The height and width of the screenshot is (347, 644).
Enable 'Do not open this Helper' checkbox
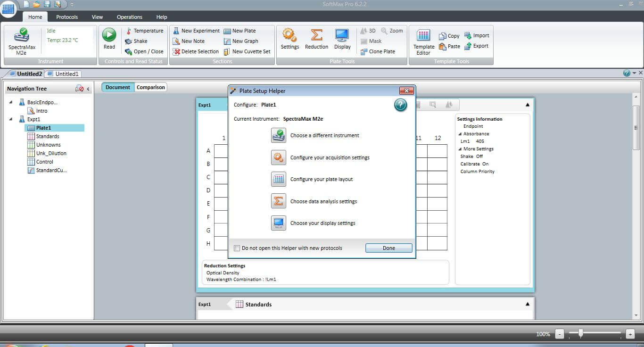coord(238,248)
